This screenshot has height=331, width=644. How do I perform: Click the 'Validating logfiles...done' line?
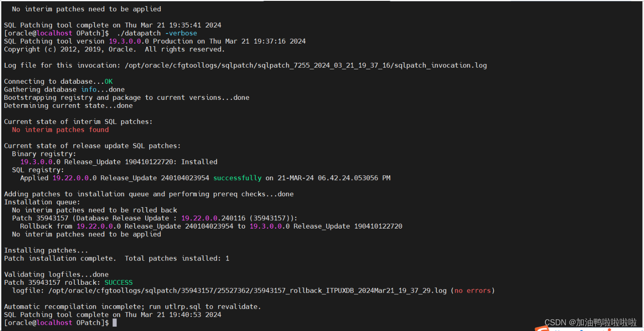pyautogui.click(x=56, y=275)
